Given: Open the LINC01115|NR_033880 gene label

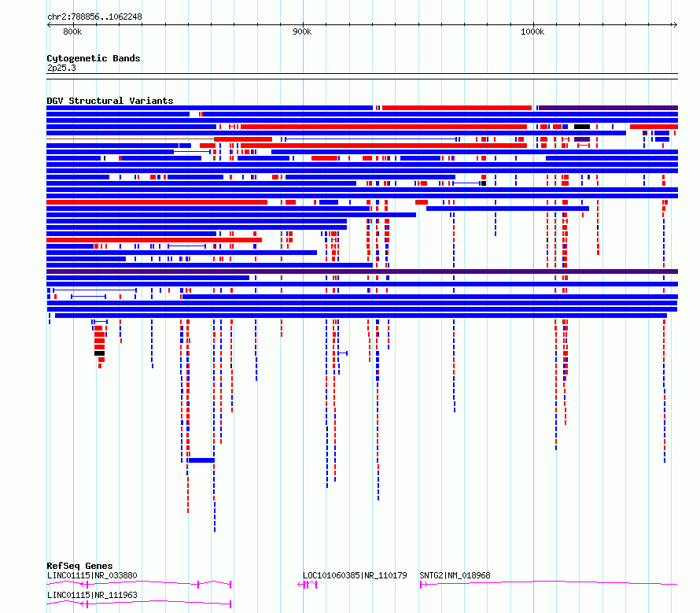Looking at the screenshot, I should tap(92, 575).
